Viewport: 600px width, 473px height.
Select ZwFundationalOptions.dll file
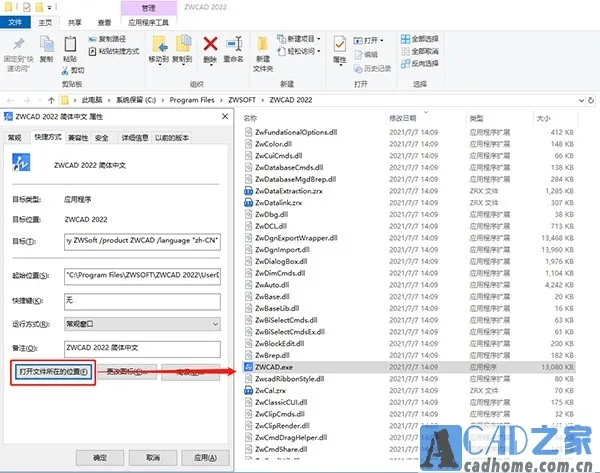click(x=296, y=132)
